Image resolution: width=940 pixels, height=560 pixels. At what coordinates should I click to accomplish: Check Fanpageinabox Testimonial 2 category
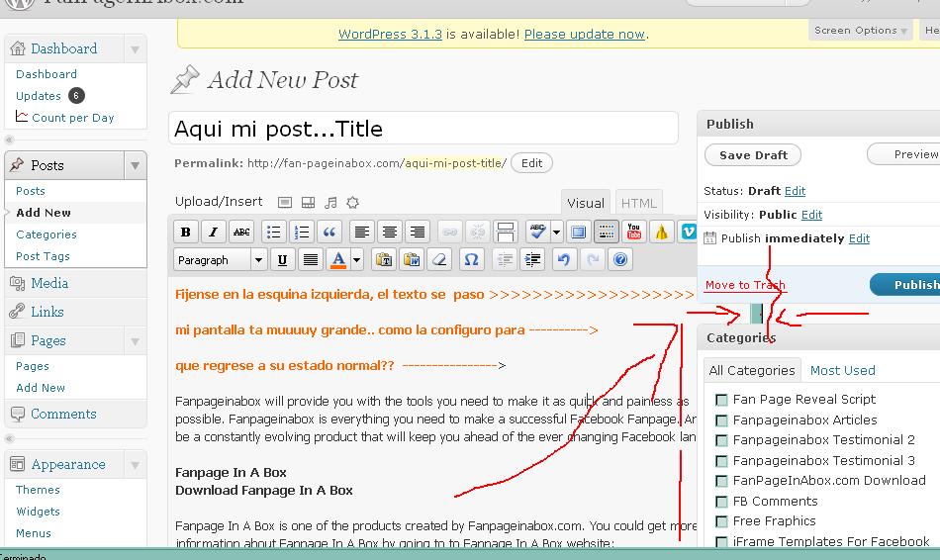tap(721, 440)
